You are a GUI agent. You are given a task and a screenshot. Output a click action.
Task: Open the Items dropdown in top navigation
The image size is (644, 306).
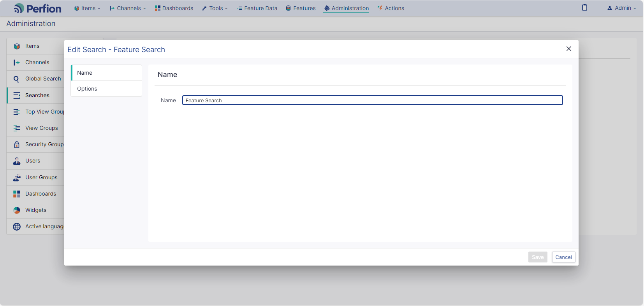[x=87, y=8]
